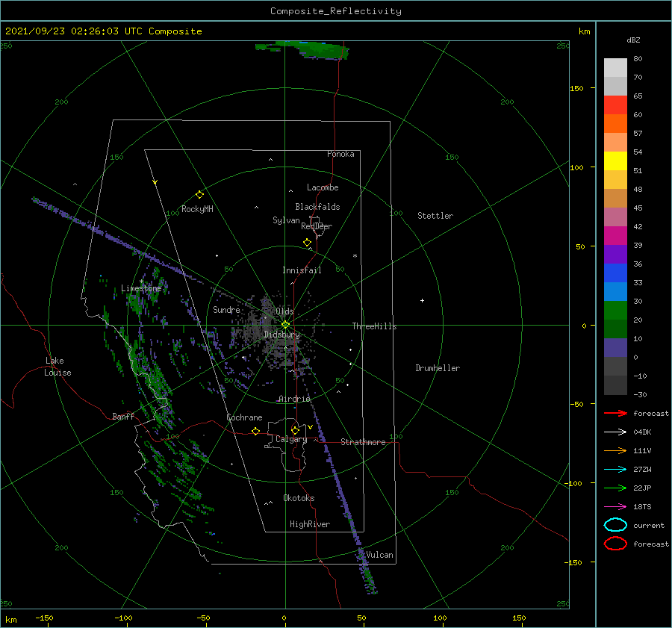Click the yellow diamond marker above Calgary
Image resolution: width=672 pixels, height=628 pixels.
tap(295, 430)
